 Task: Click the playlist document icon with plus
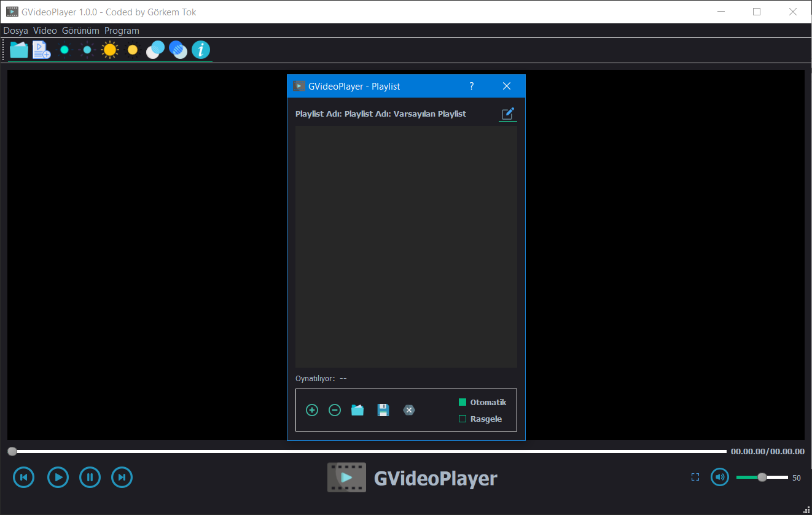point(41,50)
